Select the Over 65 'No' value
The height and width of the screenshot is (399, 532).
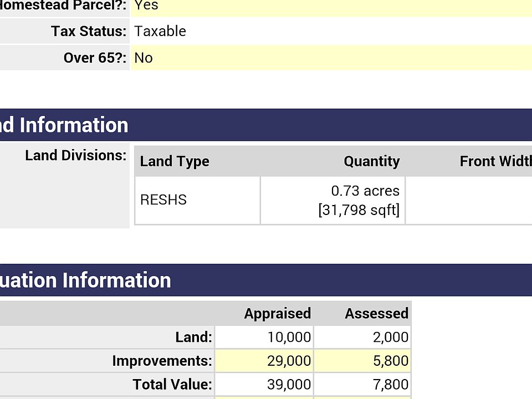(144, 58)
